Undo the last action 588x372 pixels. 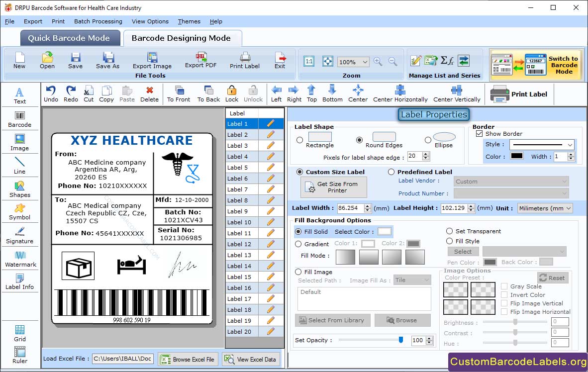tap(51, 94)
